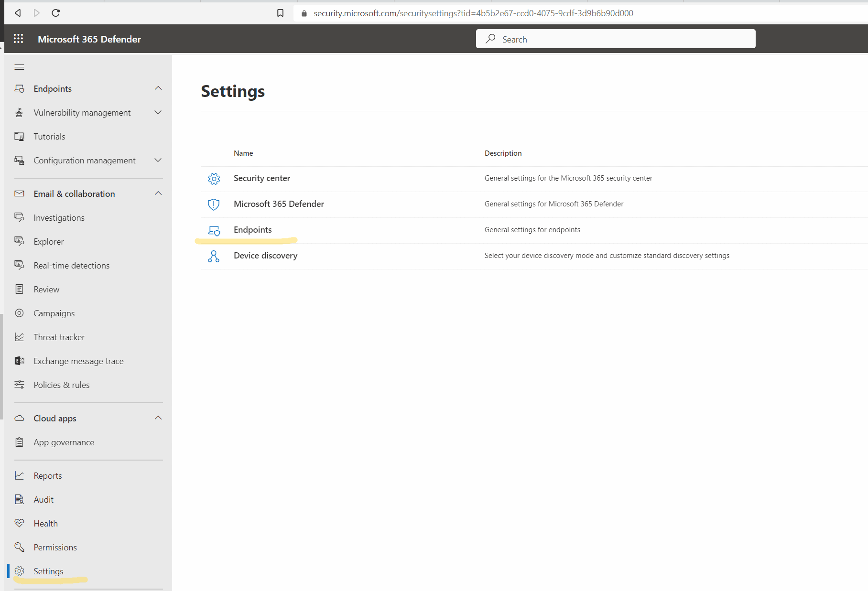Click the Permissions key icon

pyautogui.click(x=19, y=547)
